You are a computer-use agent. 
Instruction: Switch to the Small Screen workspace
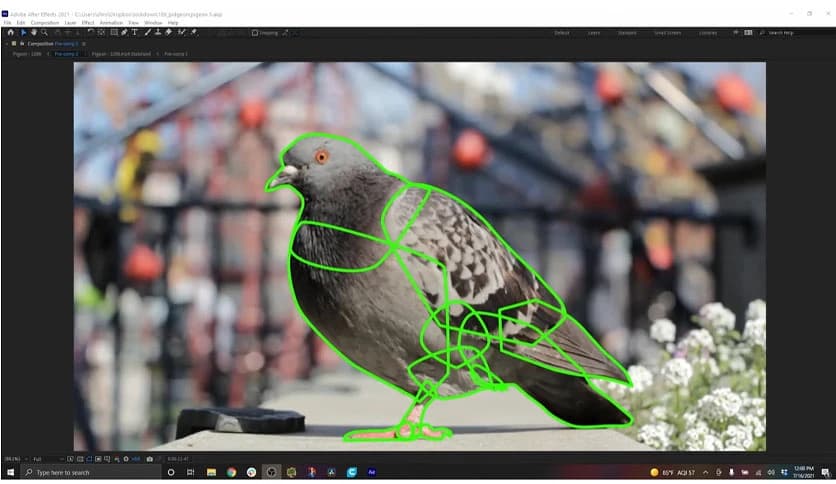coord(667,32)
